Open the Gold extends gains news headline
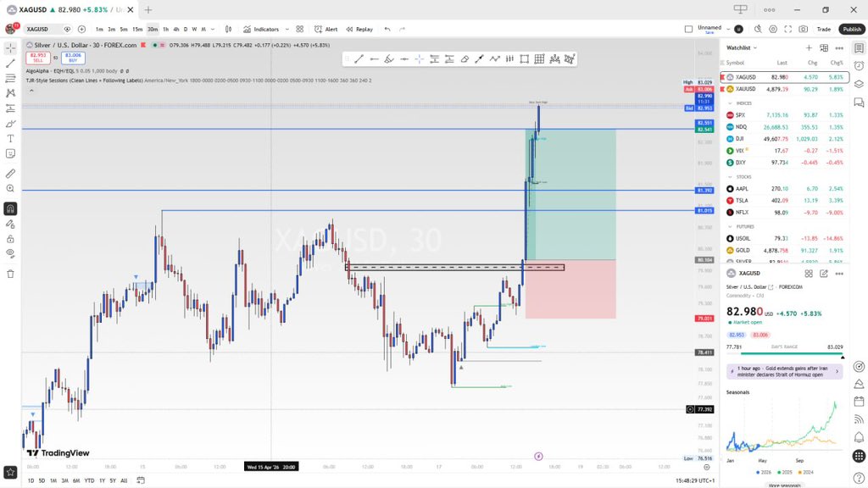 [784, 371]
